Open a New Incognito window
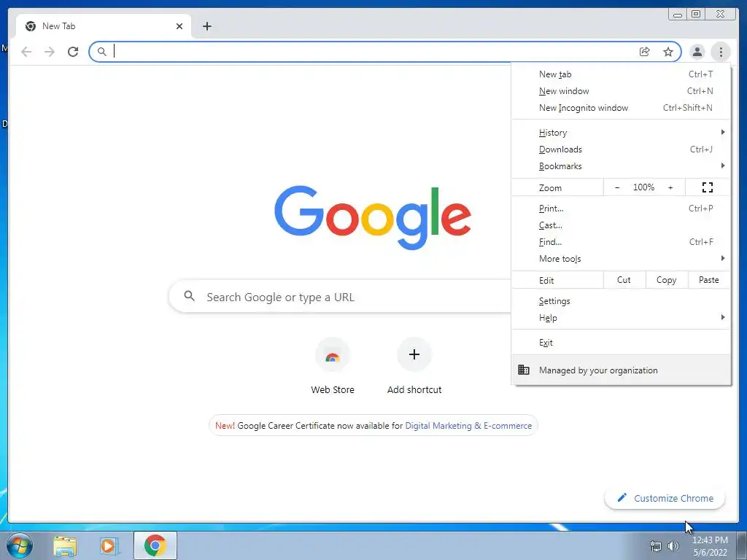 pos(622,108)
